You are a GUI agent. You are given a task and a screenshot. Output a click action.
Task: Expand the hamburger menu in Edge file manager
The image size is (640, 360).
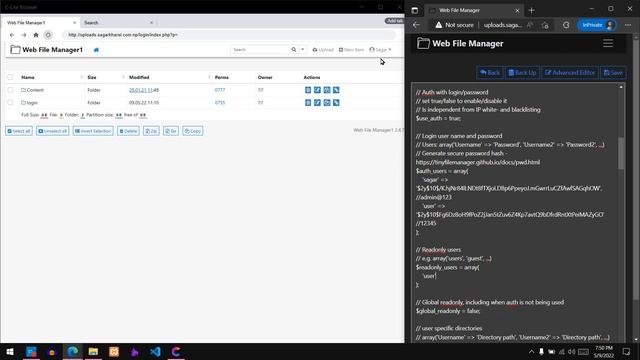pos(608,43)
